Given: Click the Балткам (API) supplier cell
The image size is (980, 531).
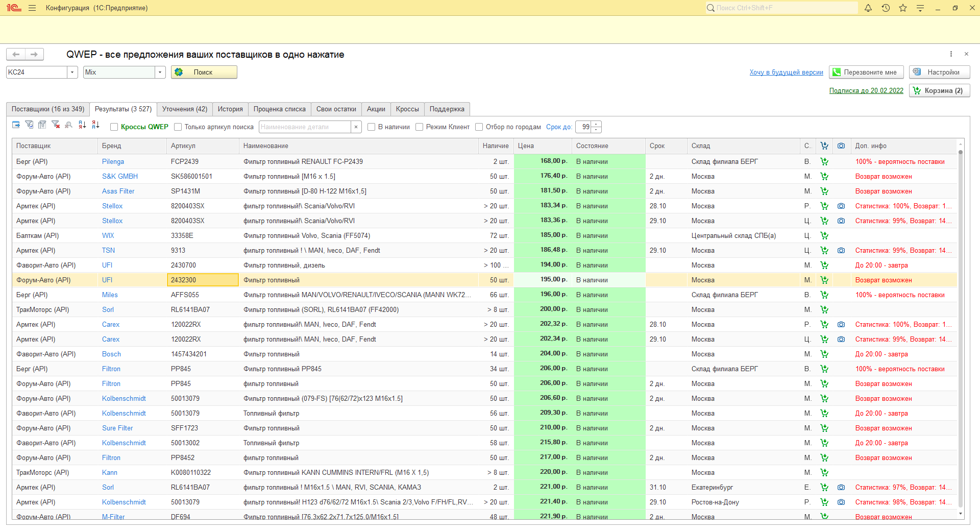Looking at the screenshot, I should pyautogui.click(x=55, y=235).
